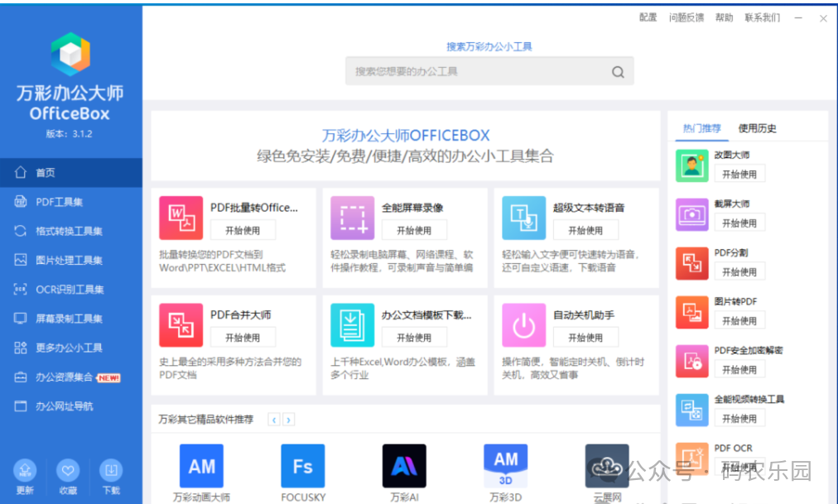Open 办公资源集合 in the sidebar

pyautogui.click(x=71, y=377)
